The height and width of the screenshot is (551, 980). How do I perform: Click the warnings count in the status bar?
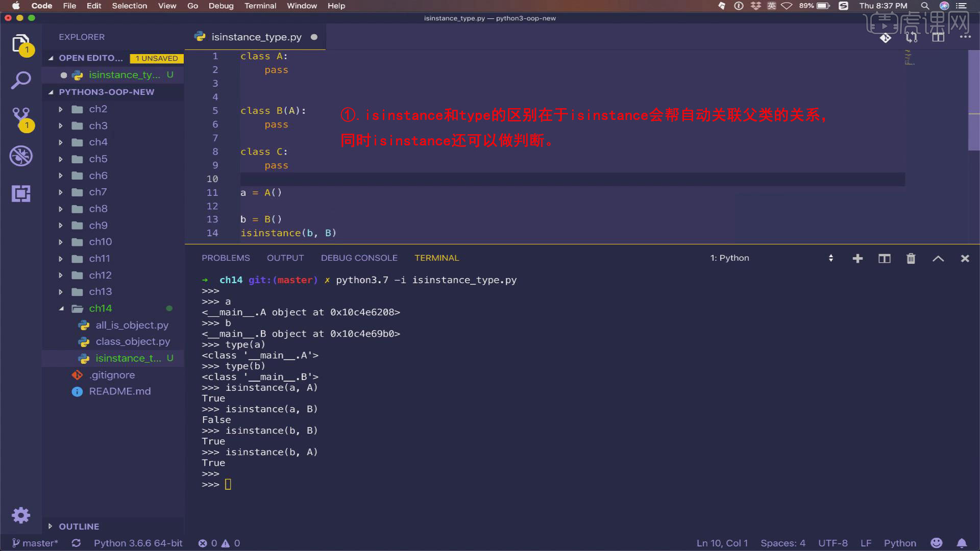230,543
